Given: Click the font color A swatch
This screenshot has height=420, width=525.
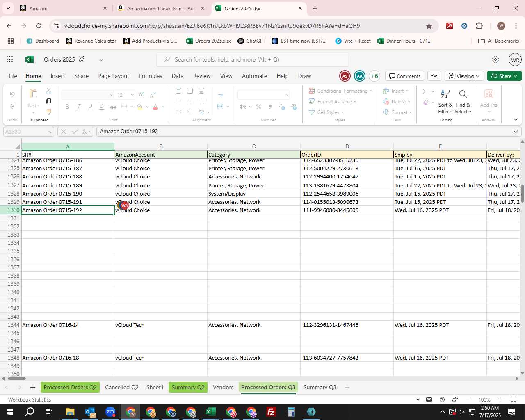Looking at the screenshot, I should pyautogui.click(x=155, y=107).
